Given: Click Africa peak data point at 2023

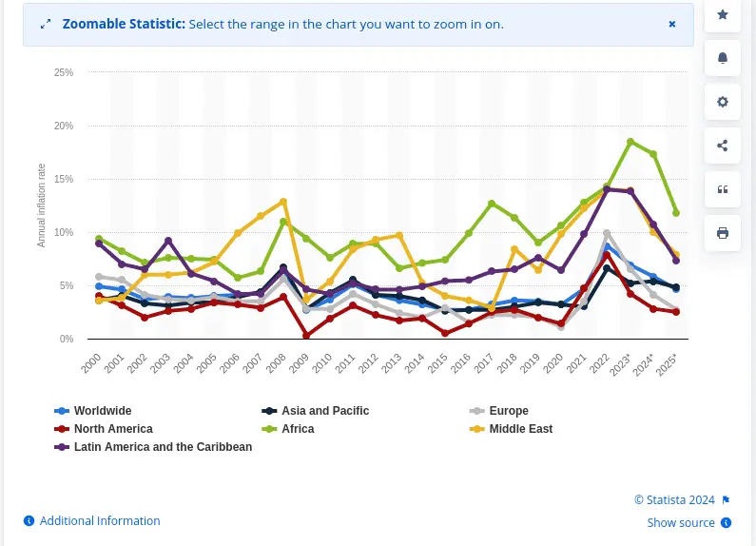Looking at the screenshot, I should (630, 142).
